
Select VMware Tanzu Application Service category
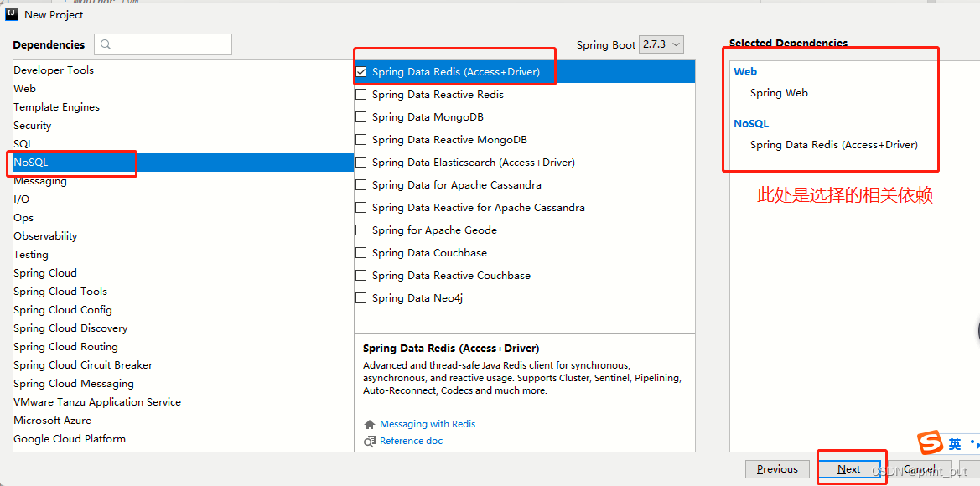coord(183,401)
